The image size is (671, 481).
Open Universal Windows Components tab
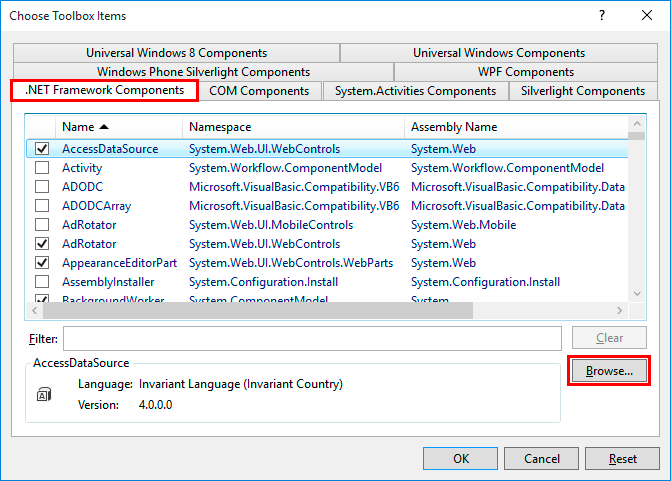pos(499,53)
